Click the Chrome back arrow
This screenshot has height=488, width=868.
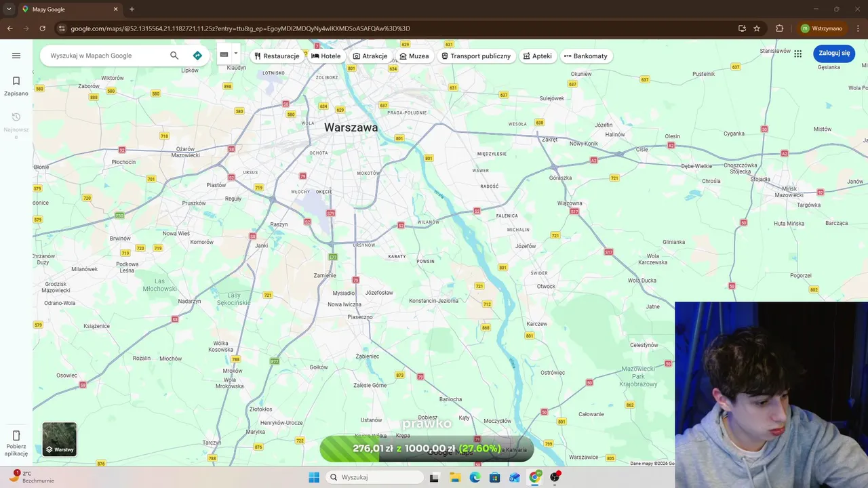(9, 28)
